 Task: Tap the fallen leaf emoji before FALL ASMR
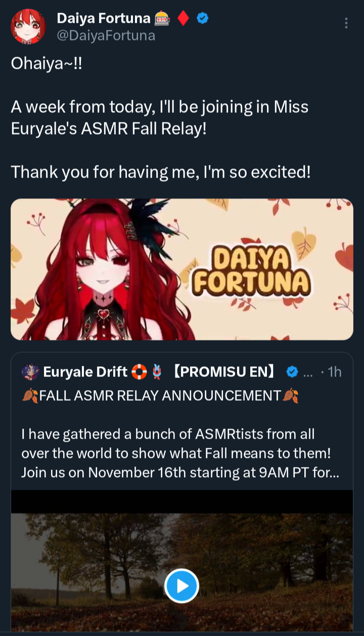[x=30, y=396]
